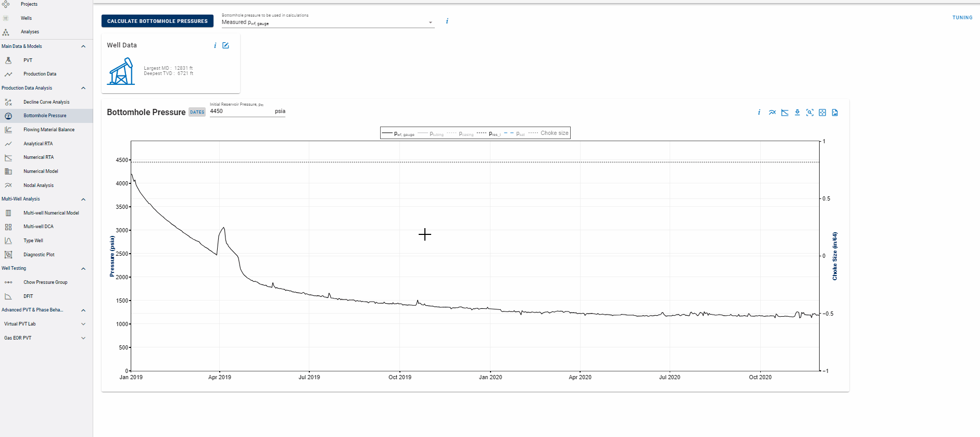Toggle pcasing legend series
Screen dimensions: 980x437
coord(460,133)
